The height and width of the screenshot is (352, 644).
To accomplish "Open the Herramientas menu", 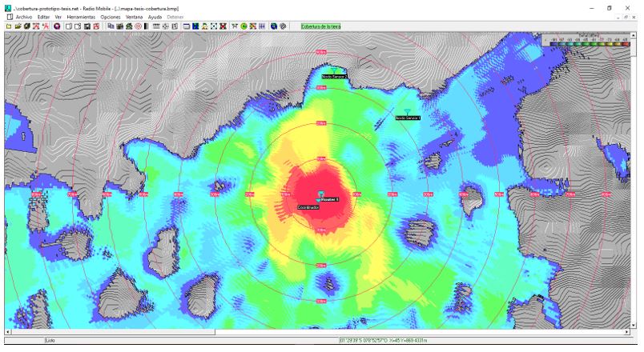I will tap(81, 18).
